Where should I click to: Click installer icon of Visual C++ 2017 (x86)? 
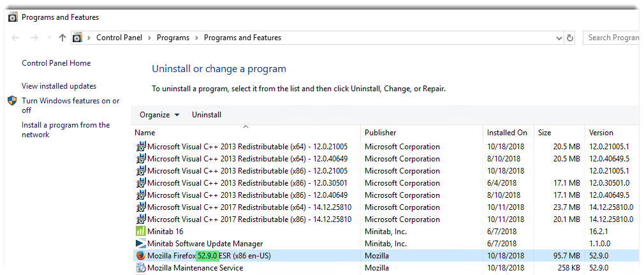141,219
